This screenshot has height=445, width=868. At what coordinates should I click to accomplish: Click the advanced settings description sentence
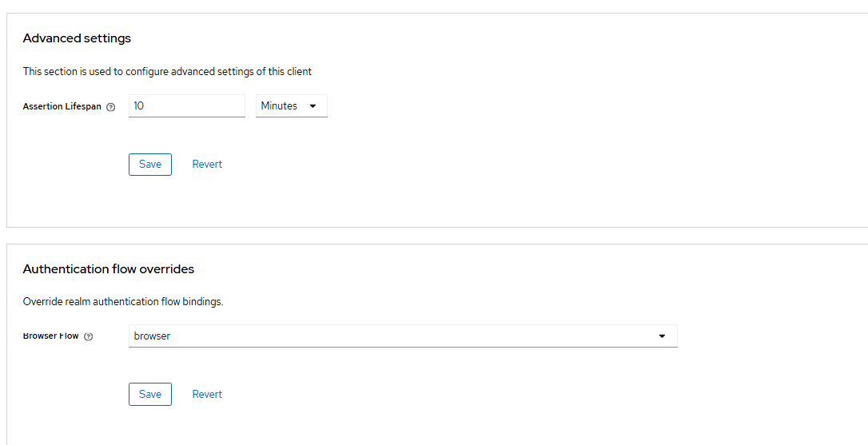click(167, 72)
